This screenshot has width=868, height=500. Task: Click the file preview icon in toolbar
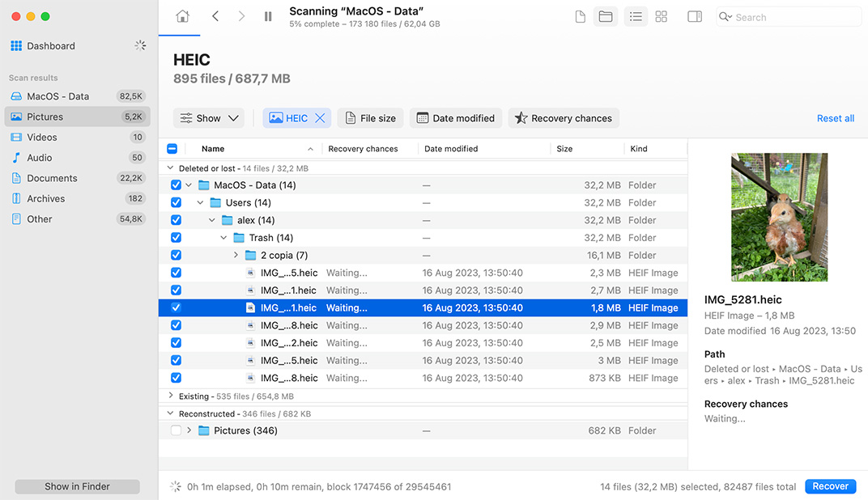[x=580, y=16]
